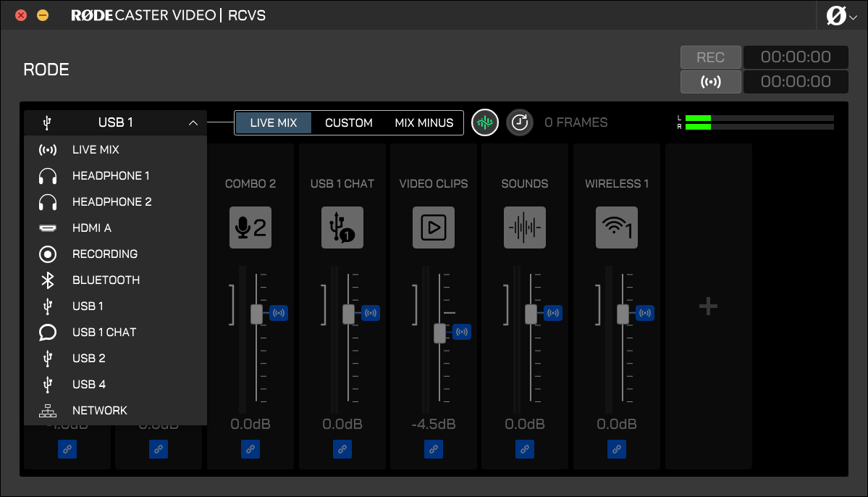Toggle the broadcast on-air button below REC
868x497 pixels.
pos(710,81)
